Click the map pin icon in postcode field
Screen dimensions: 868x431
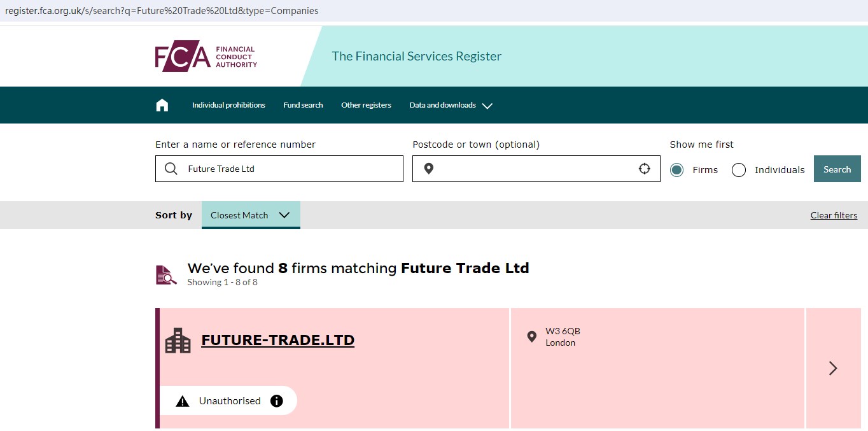point(429,169)
